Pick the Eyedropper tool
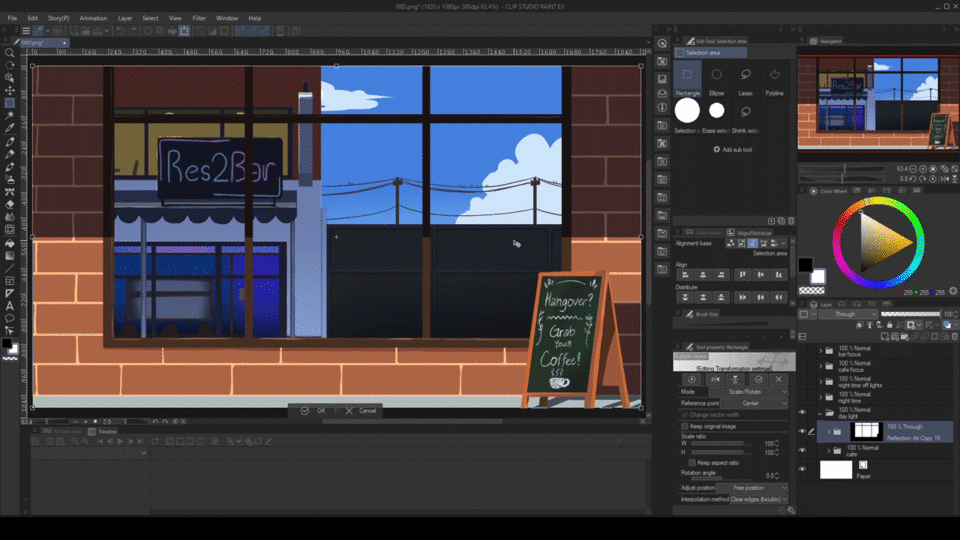960x540 pixels. pos(10,128)
